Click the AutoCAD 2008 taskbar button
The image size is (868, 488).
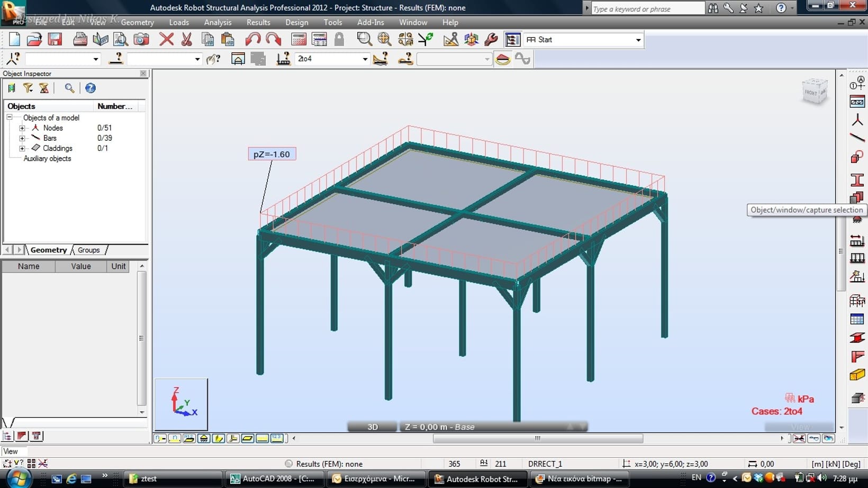tap(273, 478)
